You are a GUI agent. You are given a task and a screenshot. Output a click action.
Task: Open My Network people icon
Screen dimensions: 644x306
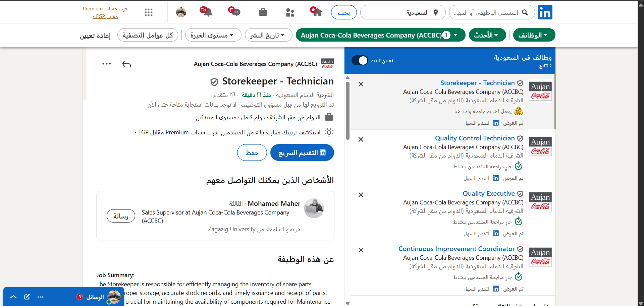pos(290,12)
